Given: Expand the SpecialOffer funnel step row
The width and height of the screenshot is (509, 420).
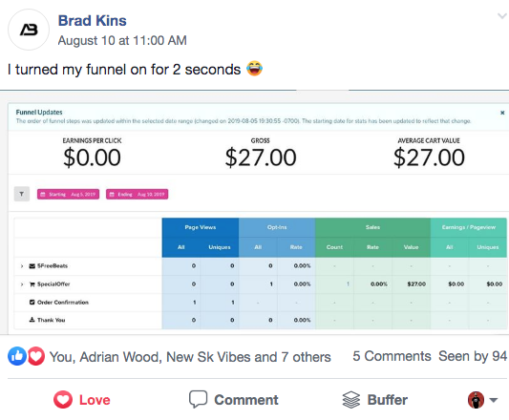Looking at the screenshot, I should point(22,284).
